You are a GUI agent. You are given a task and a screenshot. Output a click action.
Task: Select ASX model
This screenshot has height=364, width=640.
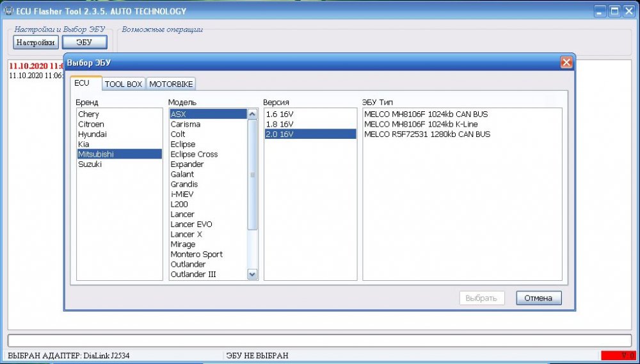[x=208, y=115]
